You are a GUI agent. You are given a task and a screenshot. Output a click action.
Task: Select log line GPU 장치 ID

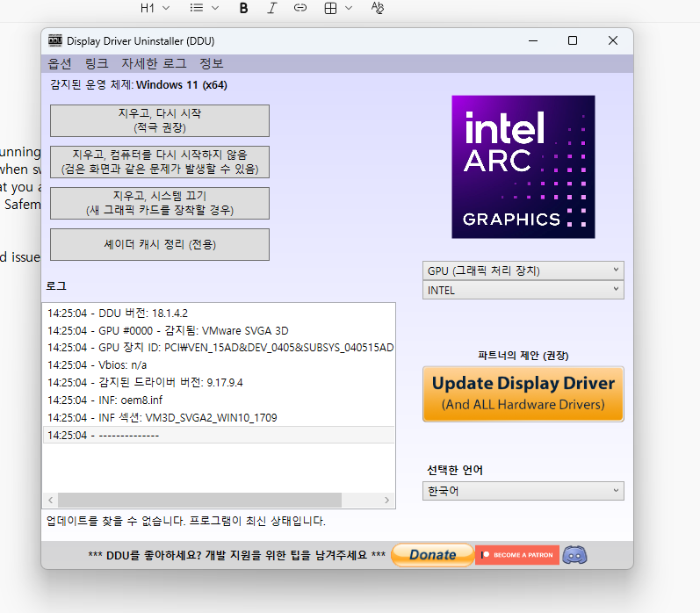tap(219, 348)
